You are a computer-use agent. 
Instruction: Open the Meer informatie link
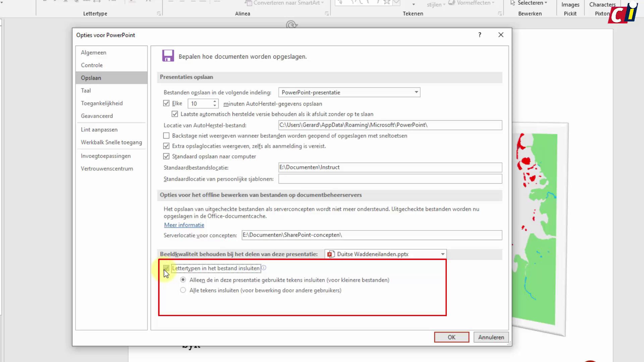(184, 225)
